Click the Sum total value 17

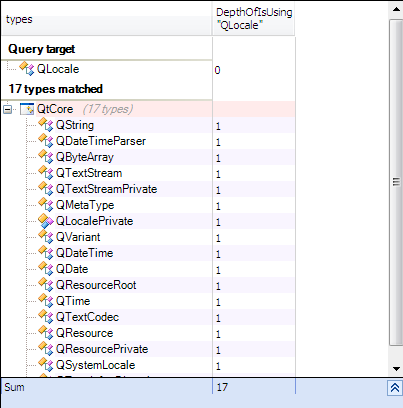point(222,387)
